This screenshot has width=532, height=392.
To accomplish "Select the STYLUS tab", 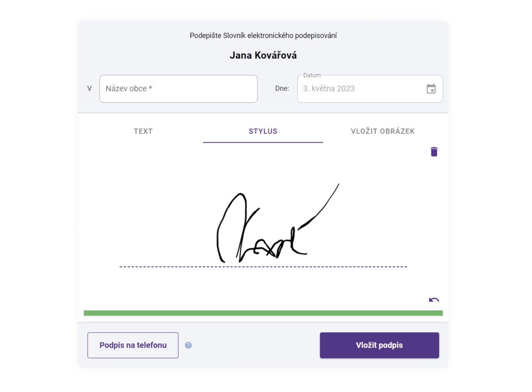I will point(263,131).
